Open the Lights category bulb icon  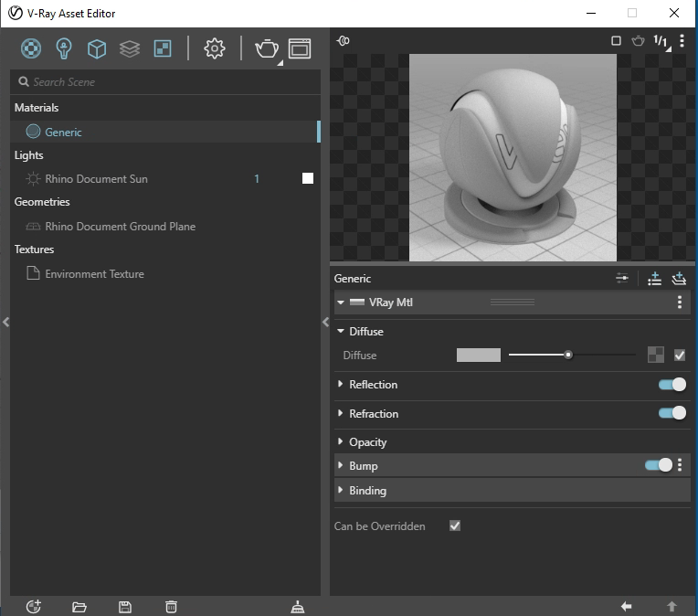pos(64,48)
